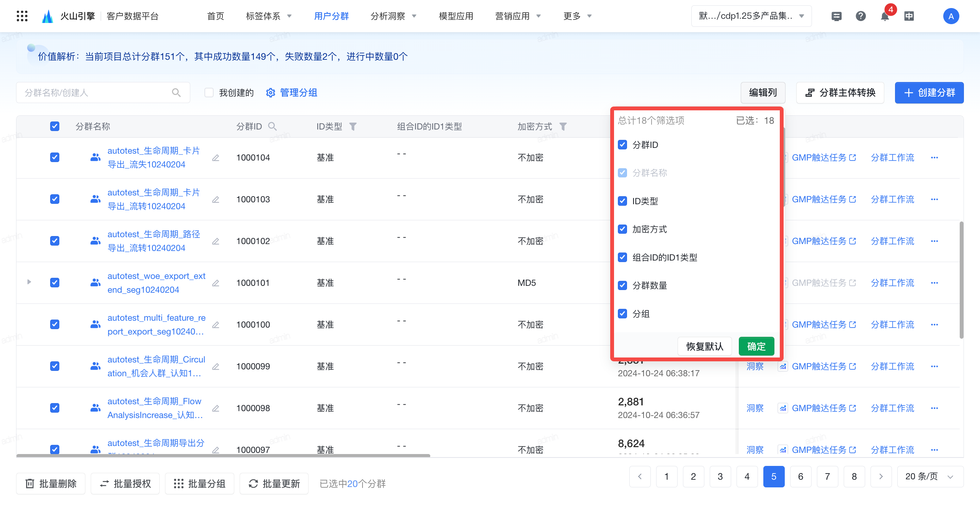Open filter icon on ID类型 column

[x=353, y=126]
